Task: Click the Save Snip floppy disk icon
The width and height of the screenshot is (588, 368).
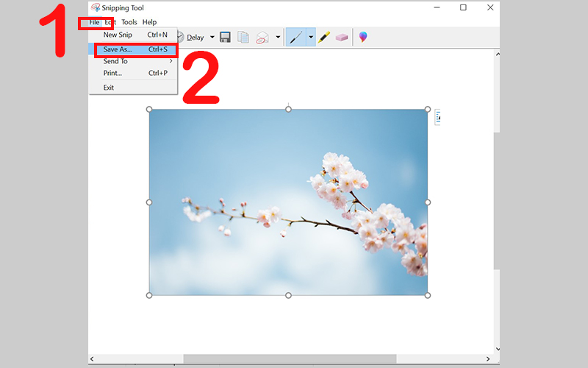Action: pos(225,38)
